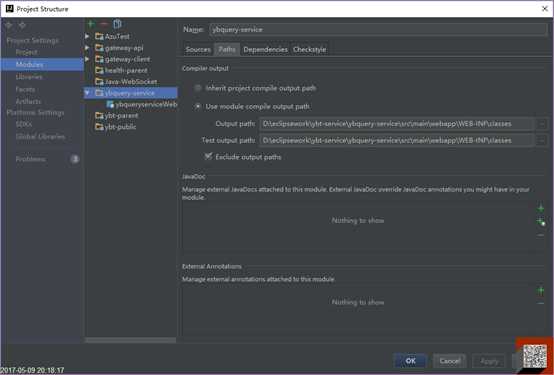554x375 pixels.
Task: Browse for Output path folder
Action: (541, 124)
